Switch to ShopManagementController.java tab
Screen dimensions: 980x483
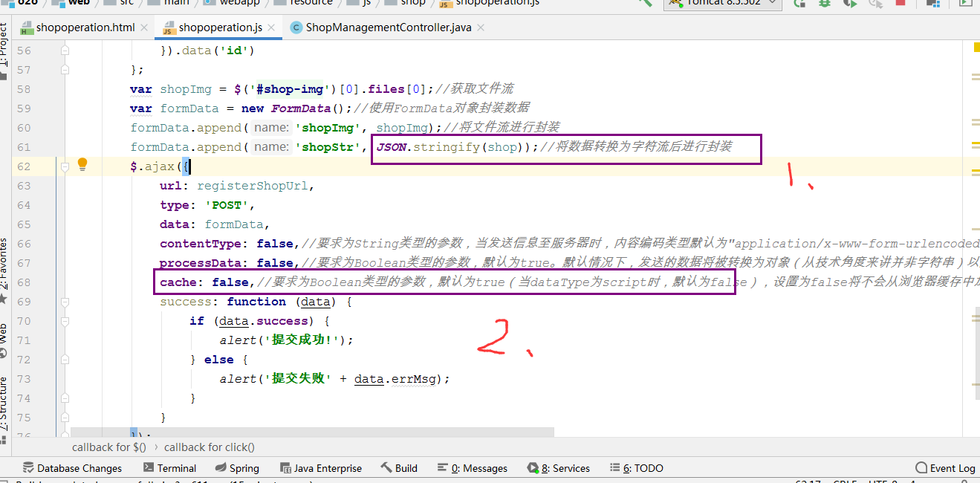386,28
